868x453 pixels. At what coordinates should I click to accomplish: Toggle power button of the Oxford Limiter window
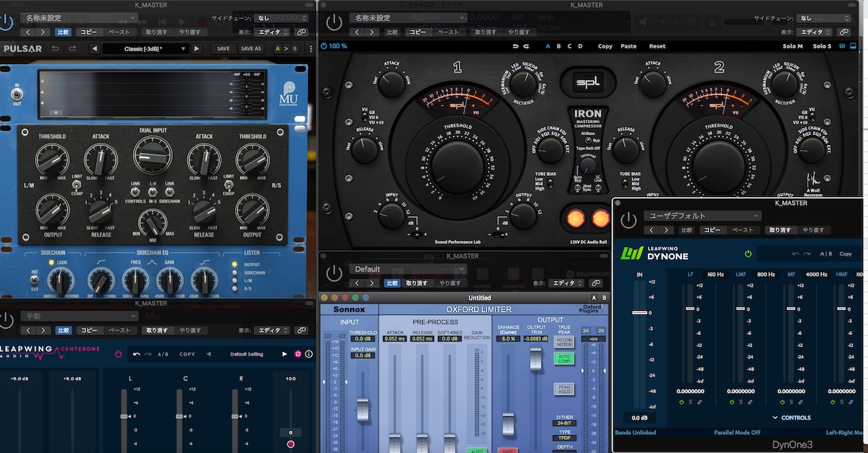click(x=334, y=272)
